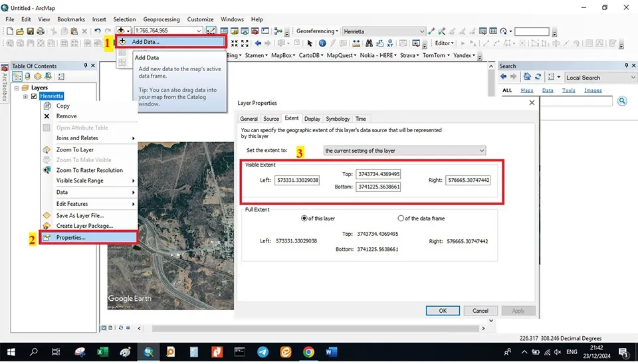Open Telegram from the Windows taskbar
638x364 pixels.
263,351
